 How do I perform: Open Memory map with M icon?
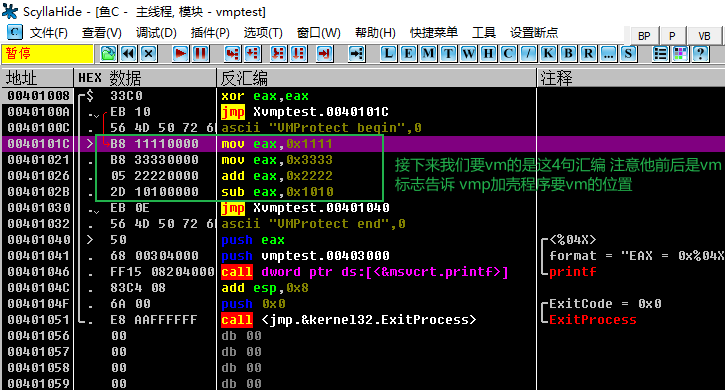(428, 54)
